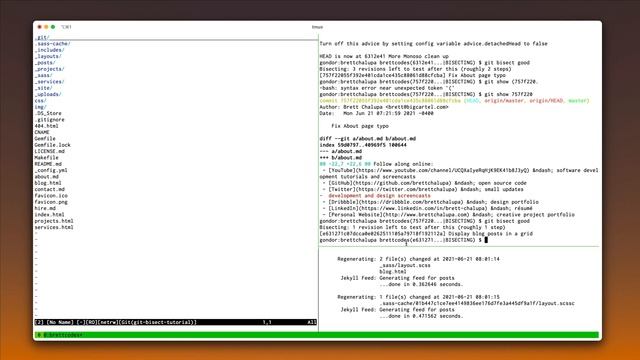Select blog.html in the file listing
Viewport: 640px width, 360px height.
[x=48, y=183]
